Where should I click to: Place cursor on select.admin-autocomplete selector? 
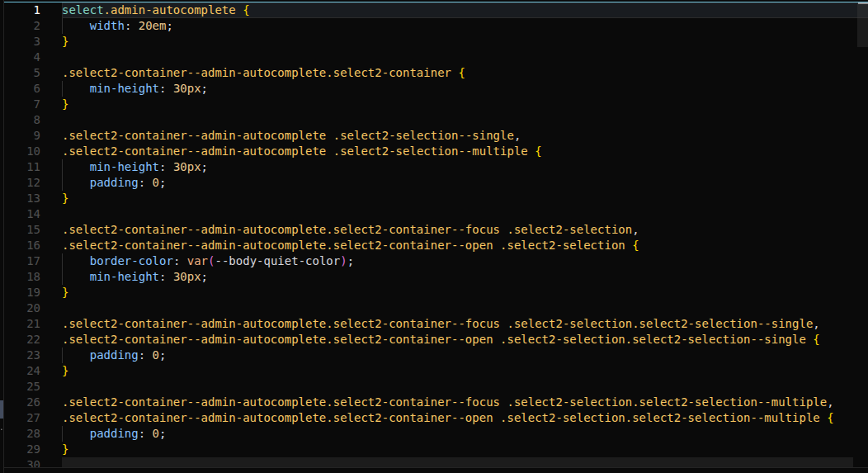tap(149, 11)
